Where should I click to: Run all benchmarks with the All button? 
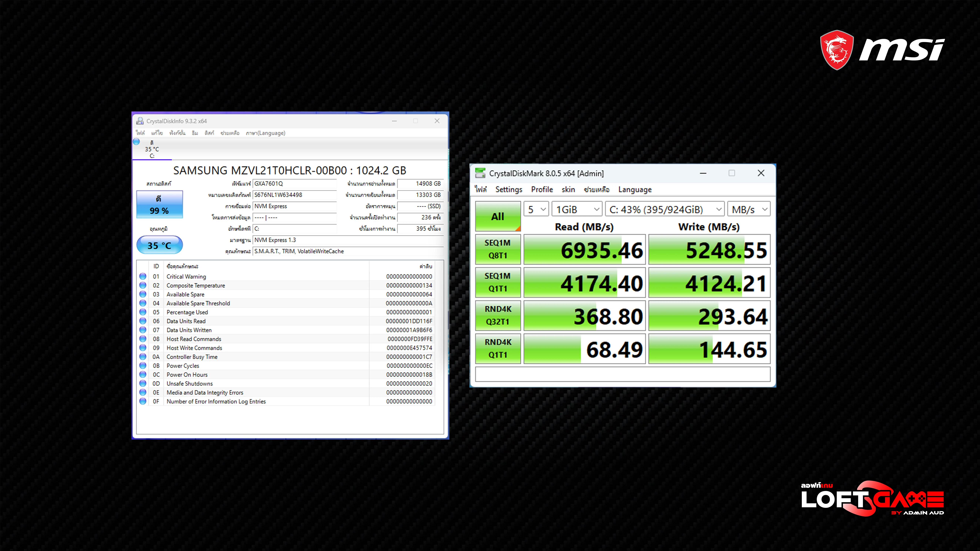tap(498, 216)
